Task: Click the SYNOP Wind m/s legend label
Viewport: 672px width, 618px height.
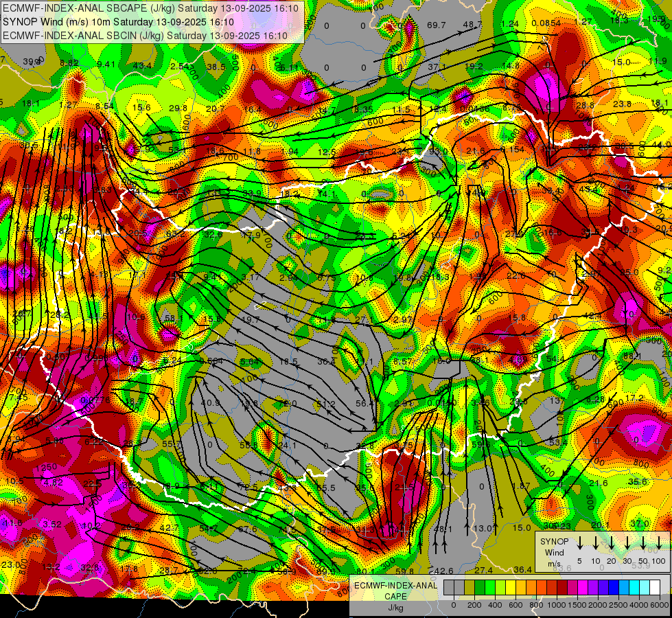Action: (554, 552)
